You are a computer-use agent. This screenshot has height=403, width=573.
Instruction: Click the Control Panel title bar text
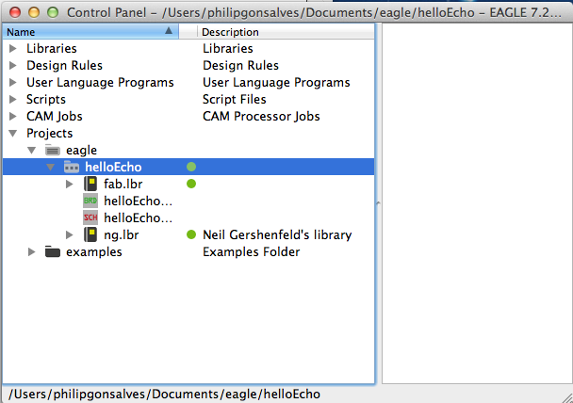click(314, 12)
